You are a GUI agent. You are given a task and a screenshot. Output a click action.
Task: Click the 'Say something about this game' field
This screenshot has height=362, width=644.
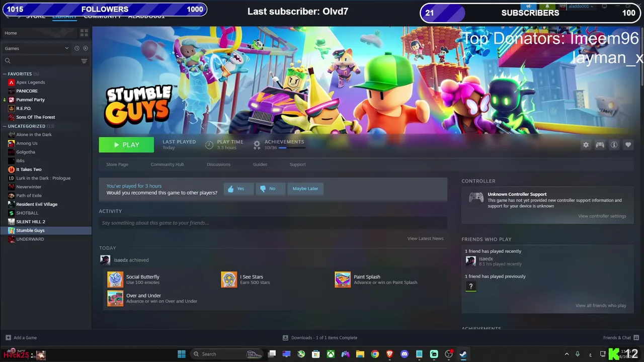pyautogui.click(x=273, y=223)
